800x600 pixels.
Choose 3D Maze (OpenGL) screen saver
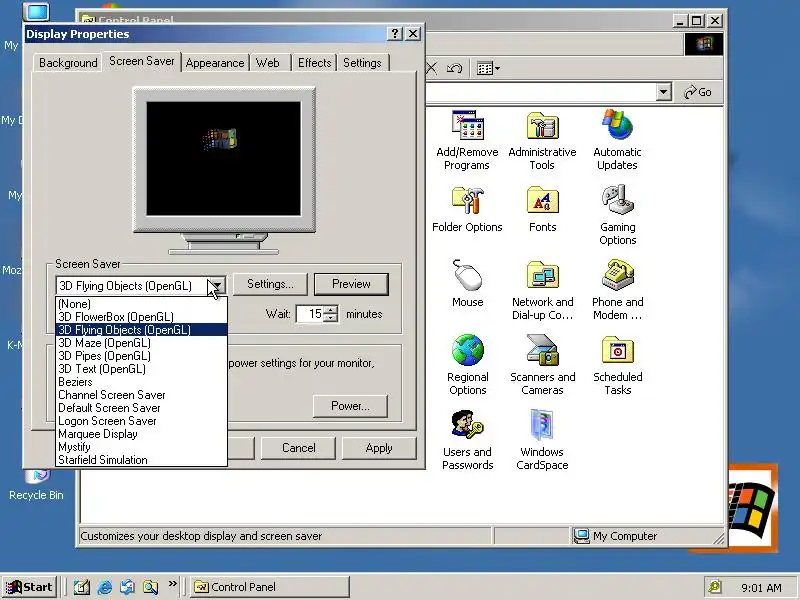(141, 343)
